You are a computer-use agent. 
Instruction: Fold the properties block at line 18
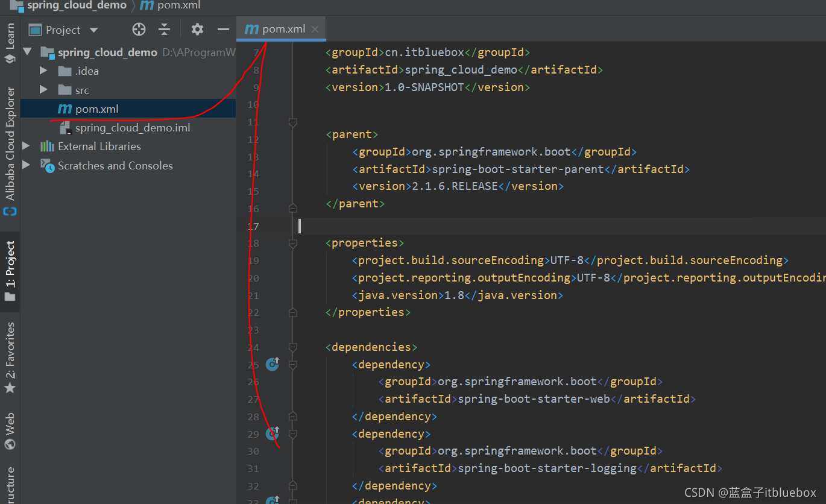(293, 244)
